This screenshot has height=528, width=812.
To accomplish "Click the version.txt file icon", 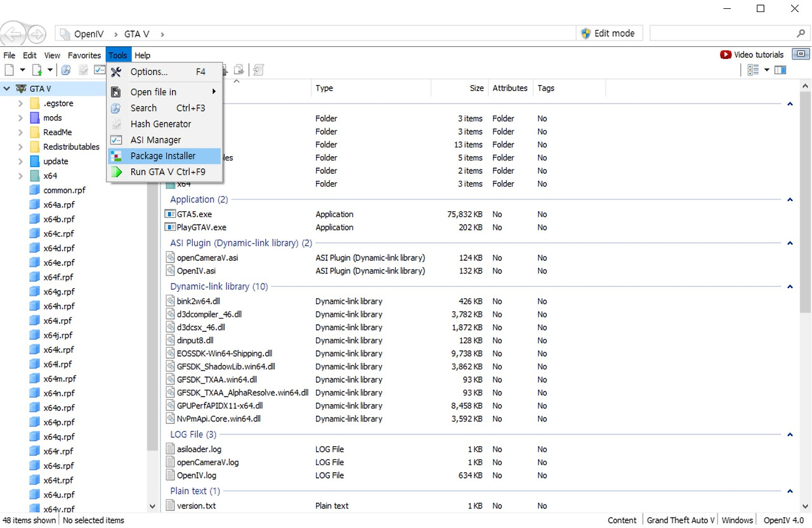I will click(170, 506).
